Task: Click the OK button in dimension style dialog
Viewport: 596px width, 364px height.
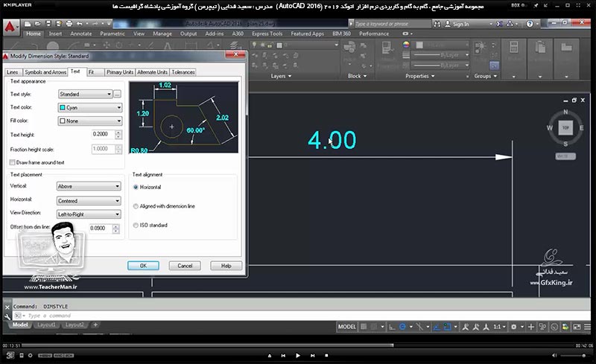Action: point(143,266)
